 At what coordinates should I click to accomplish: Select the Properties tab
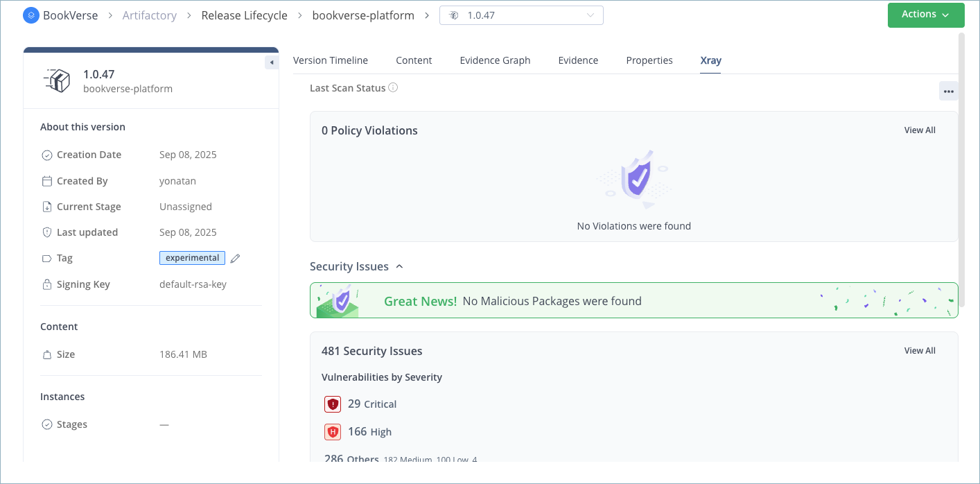click(x=649, y=60)
